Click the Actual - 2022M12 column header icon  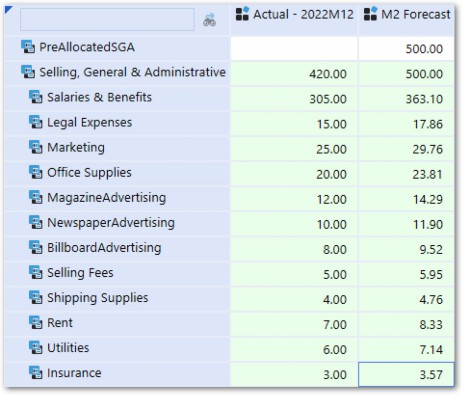coord(242,14)
